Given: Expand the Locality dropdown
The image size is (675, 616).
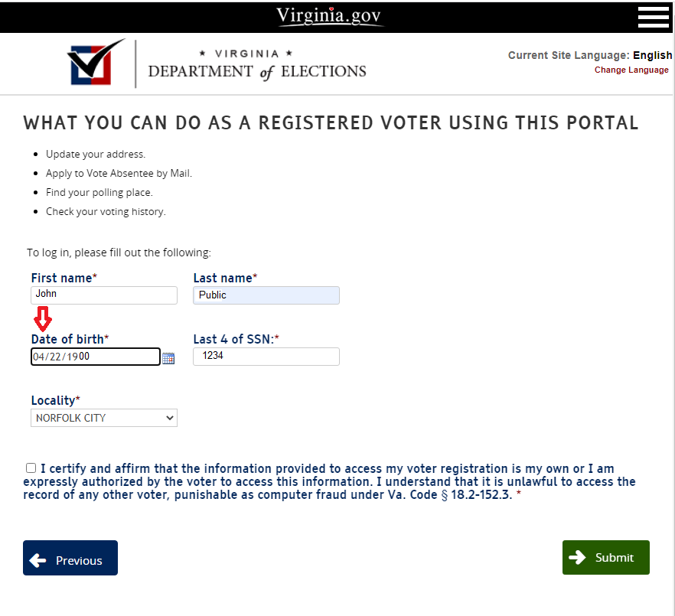Looking at the screenshot, I should coord(104,418).
